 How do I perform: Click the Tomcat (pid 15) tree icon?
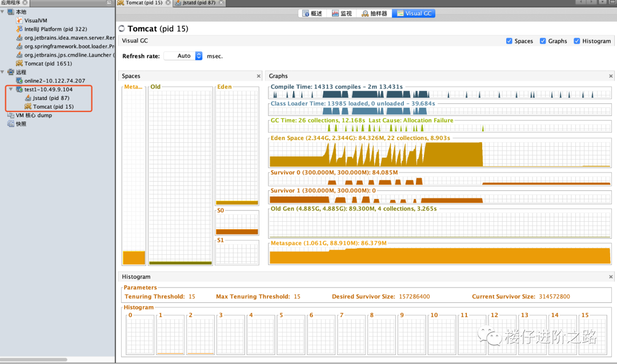click(x=28, y=107)
